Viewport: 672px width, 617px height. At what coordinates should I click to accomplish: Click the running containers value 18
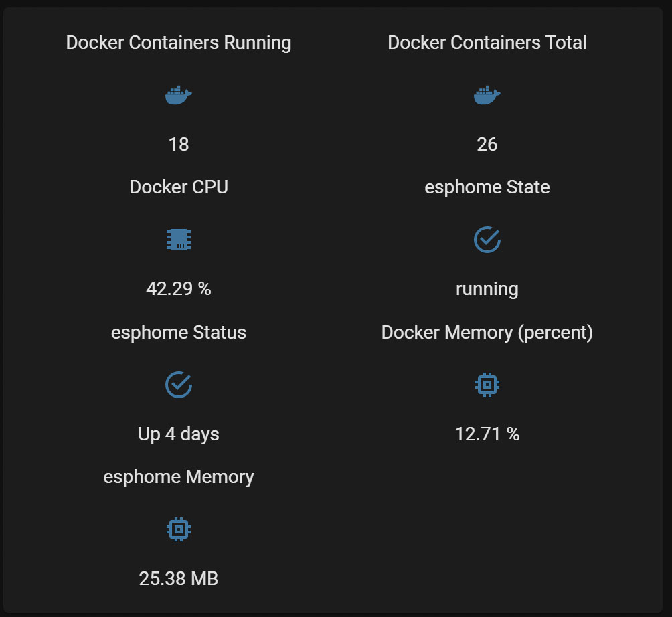tap(179, 145)
